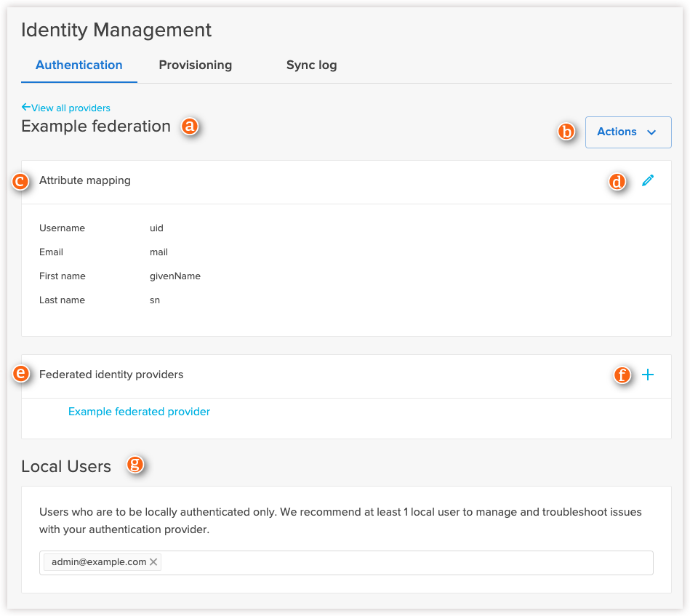The width and height of the screenshot is (690, 616).
Task: Click the plus icon to add federated provider
Action: coord(648,375)
